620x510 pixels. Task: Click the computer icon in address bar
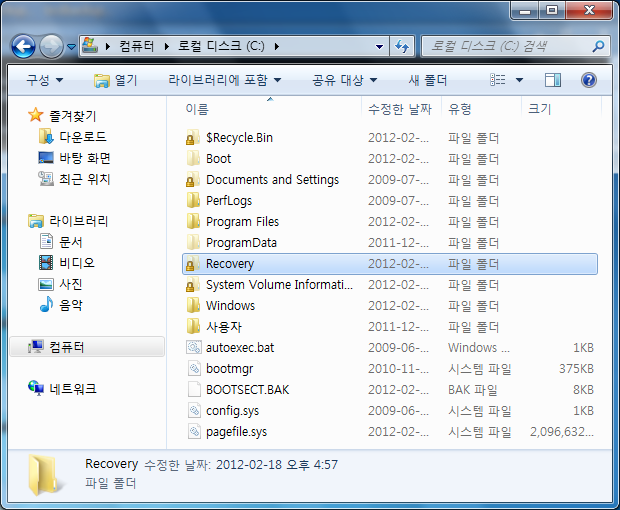tap(90, 46)
